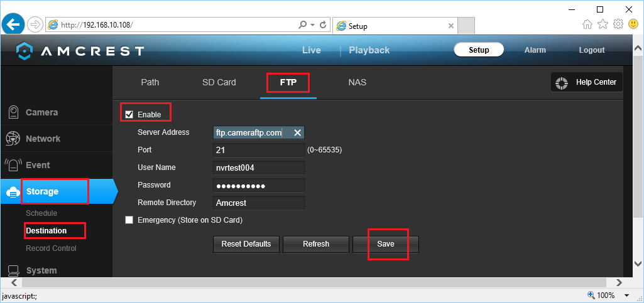Uncheck the Enable FTP checkbox
This screenshot has height=303, width=644.
pos(129,115)
